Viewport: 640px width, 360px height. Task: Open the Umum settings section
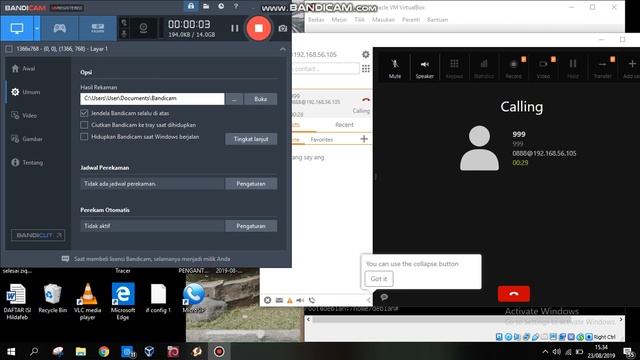point(26,92)
